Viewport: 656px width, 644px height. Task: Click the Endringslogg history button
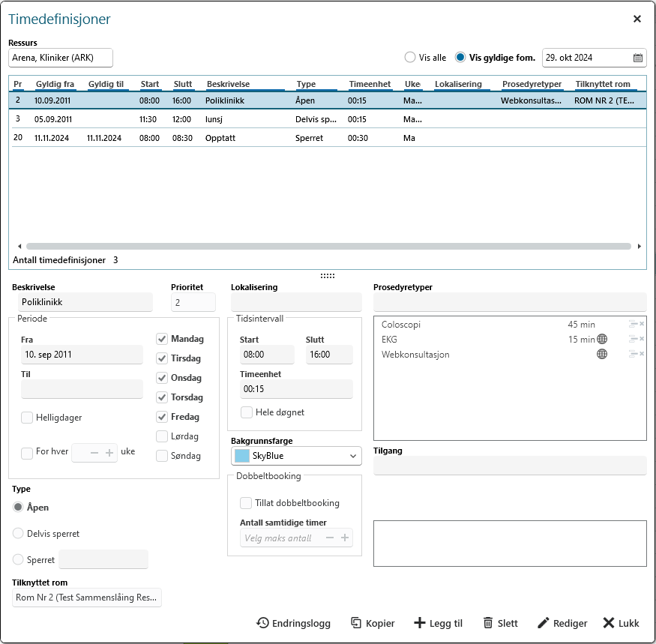[x=293, y=623]
